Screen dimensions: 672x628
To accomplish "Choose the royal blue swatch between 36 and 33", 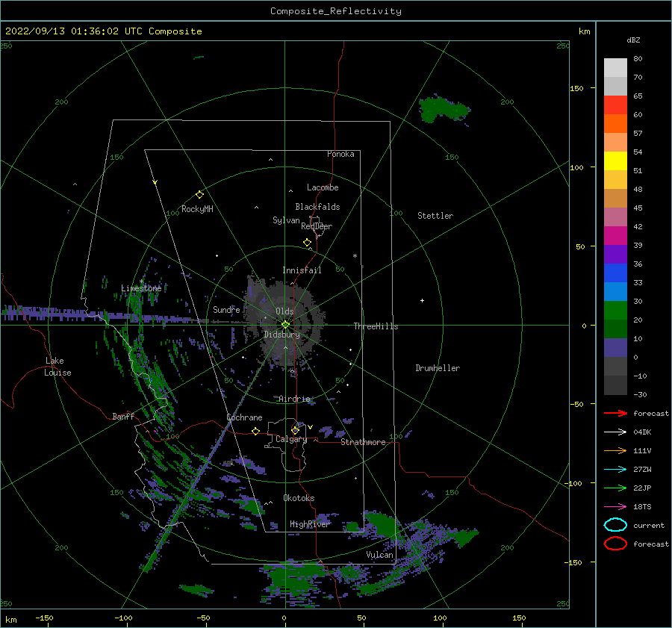I will pyautogui.click(x=615, y=273).
